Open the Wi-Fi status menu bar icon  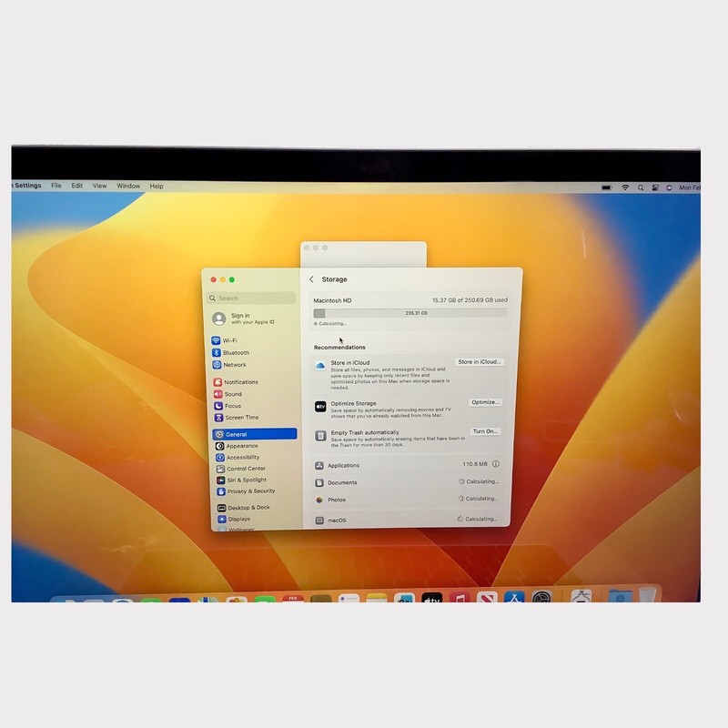click(x=625, y=187)
